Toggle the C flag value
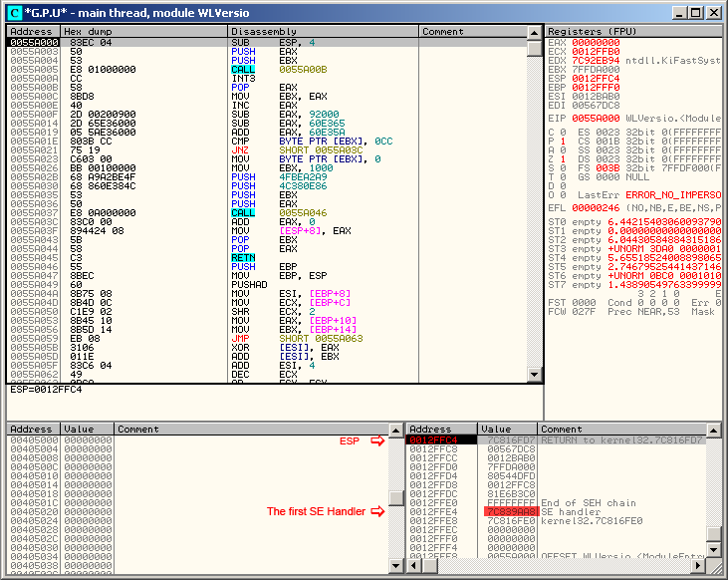The height and width of the screenshot is (580, 728). click(563, 133)
